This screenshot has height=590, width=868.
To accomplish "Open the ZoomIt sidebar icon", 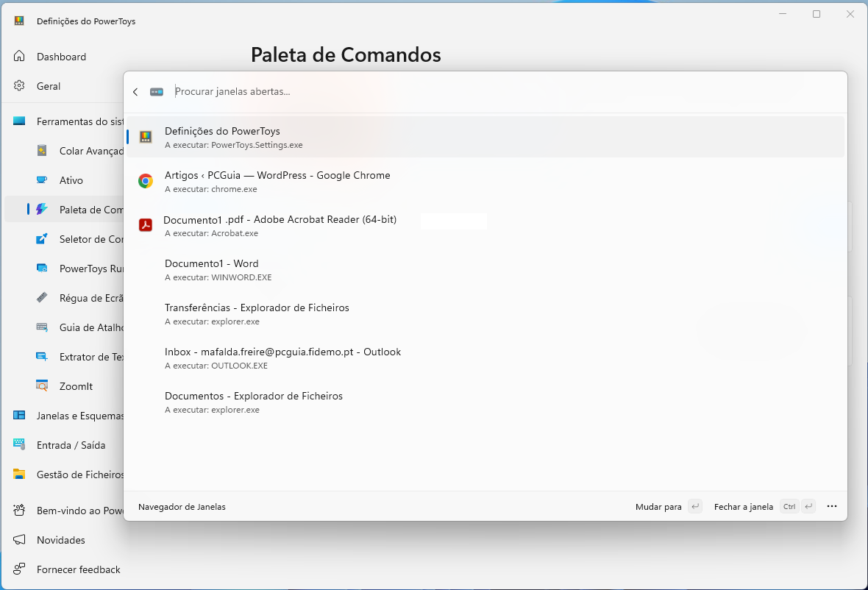I will tap(42, 385).
